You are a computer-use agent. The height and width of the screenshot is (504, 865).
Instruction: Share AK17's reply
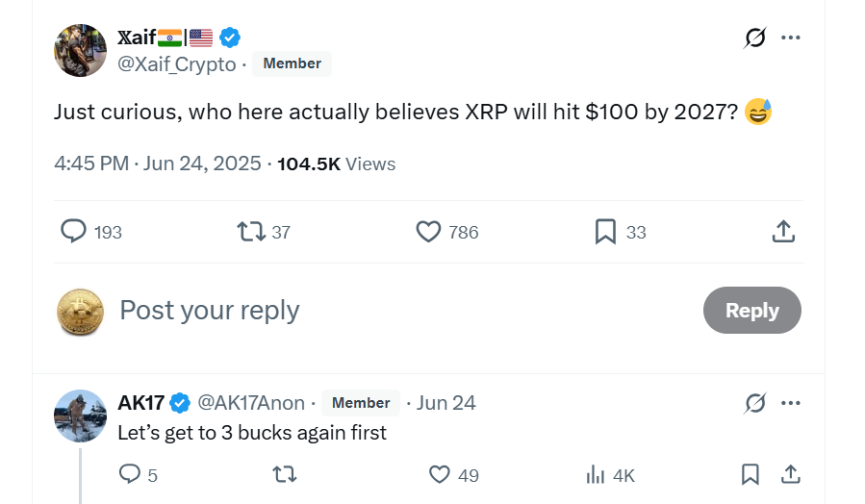tap(791, 474)
